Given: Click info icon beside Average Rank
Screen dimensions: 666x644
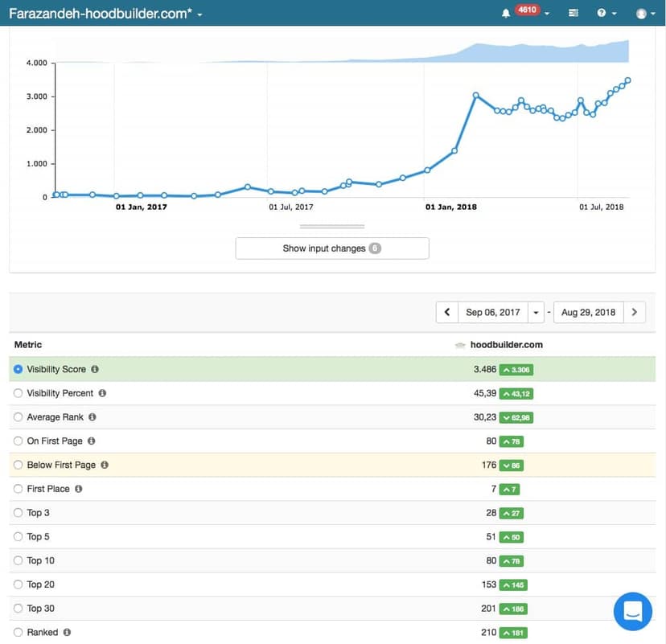Looking at the screenshot, I should click(92, 417).
